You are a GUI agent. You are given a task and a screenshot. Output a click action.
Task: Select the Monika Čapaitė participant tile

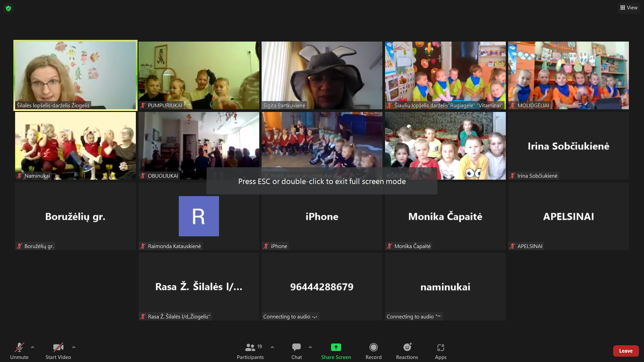click(x=445, y=216)
